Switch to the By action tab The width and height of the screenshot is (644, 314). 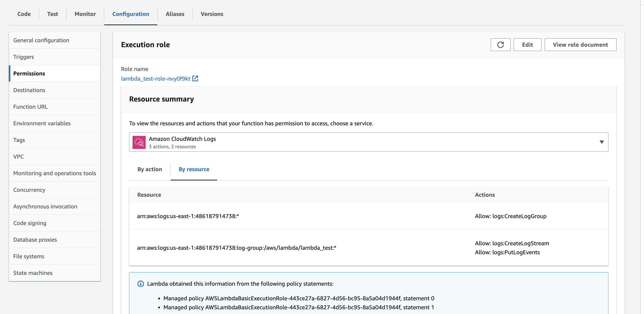coord(149,169)
